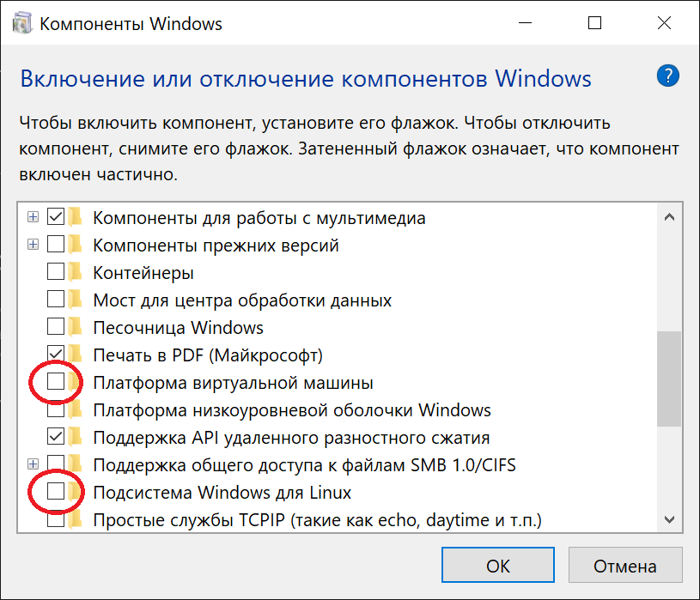This screenshot has width=700, height=600.
Task: Click folder icon next to Контейнеры
Action: coord(76,273)
